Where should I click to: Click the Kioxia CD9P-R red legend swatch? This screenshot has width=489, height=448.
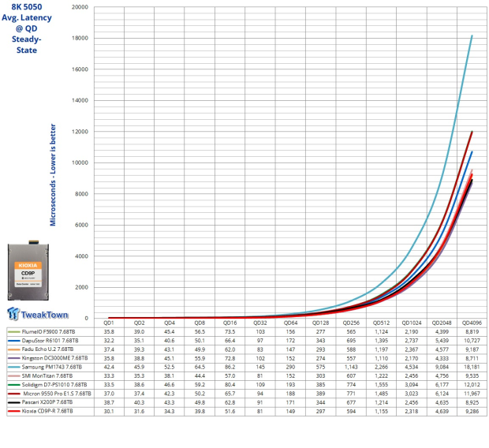point(14,412)
